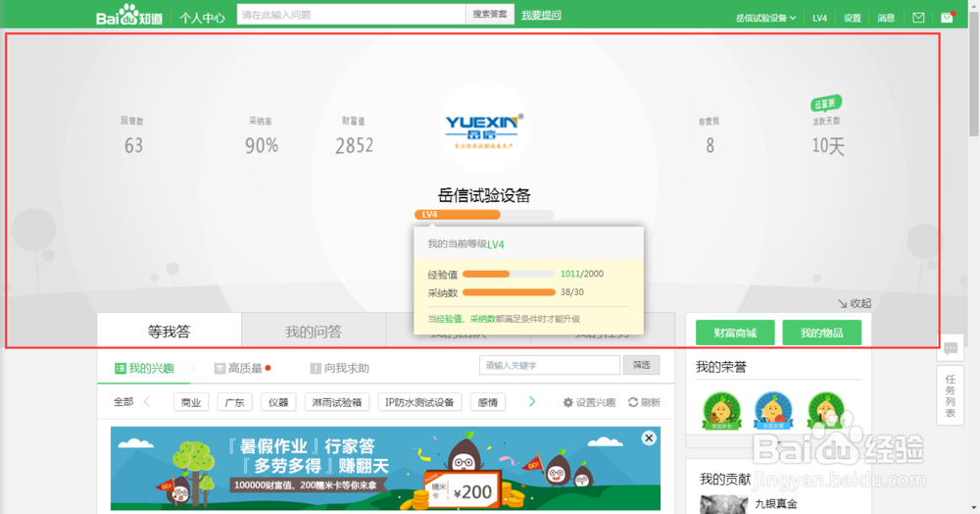Show previous interest tags with left arrow
This screenshot has height=514, width=980.
[x=148, y=401]
